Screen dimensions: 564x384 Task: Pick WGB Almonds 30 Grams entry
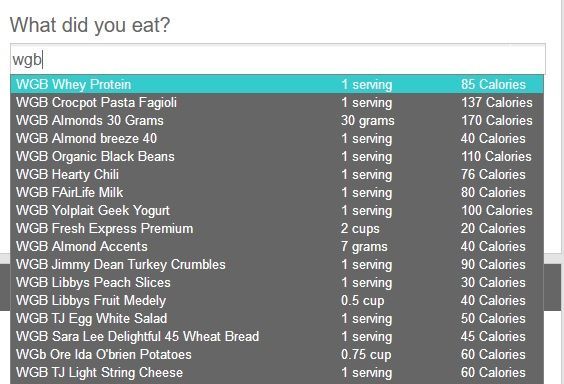click(277, 120)
